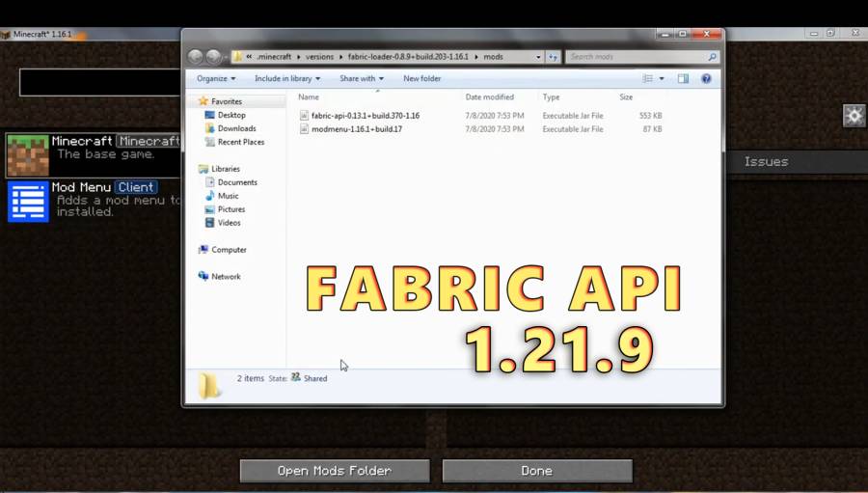Select the Favorites star icon
Image resolution: width=868 pixels, height=493 pixels.
[x=203, y=101]
